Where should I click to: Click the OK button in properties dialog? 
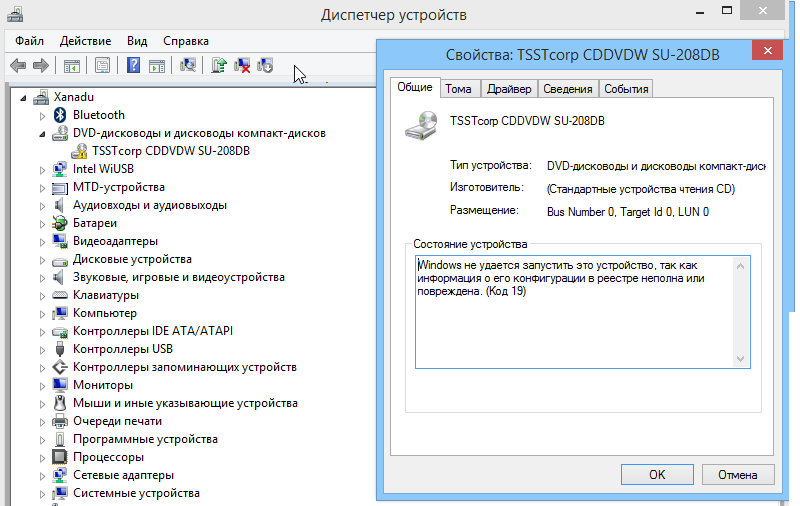[x=657, y=474]
